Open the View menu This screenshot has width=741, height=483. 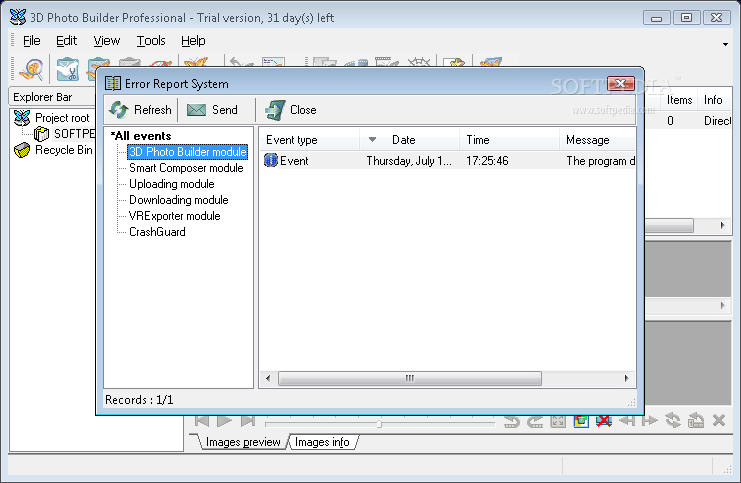coord(106,41)
